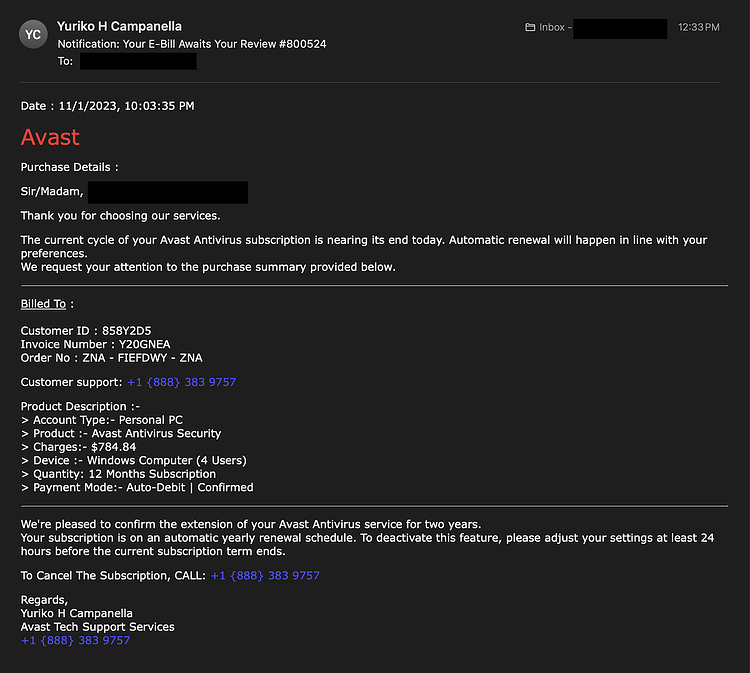The height and width of the screenshot is (673, 750).
Task: Click the Inbox label in the header
Action: [552, 27]
